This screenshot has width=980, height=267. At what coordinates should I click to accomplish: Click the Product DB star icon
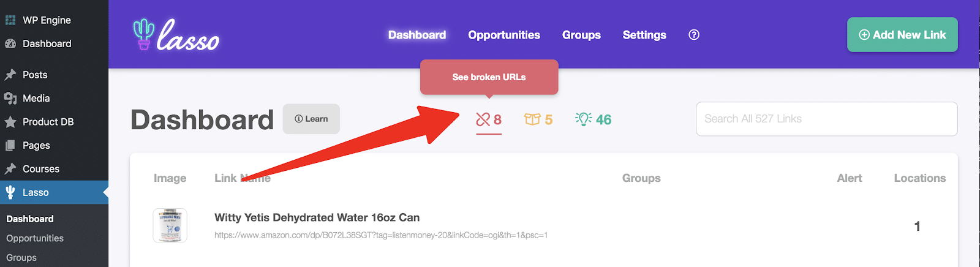pyautogui.click(x=10, y=122)
